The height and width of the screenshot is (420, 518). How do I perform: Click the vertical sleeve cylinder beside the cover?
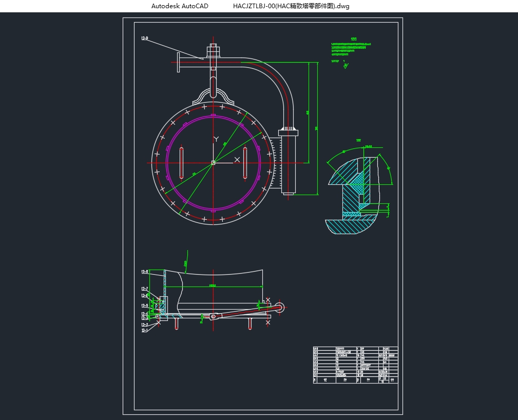click(289, 162)
